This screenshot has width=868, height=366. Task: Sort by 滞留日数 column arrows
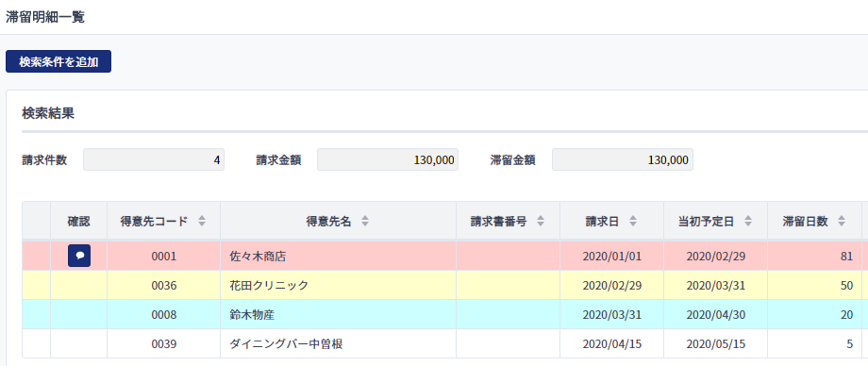click(842, 222)
